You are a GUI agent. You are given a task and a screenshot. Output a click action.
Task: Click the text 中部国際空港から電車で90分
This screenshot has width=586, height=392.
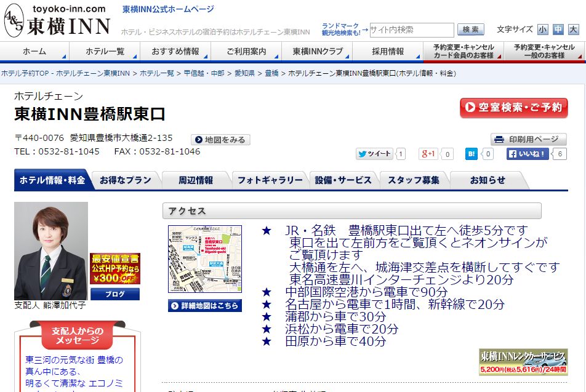366,292
